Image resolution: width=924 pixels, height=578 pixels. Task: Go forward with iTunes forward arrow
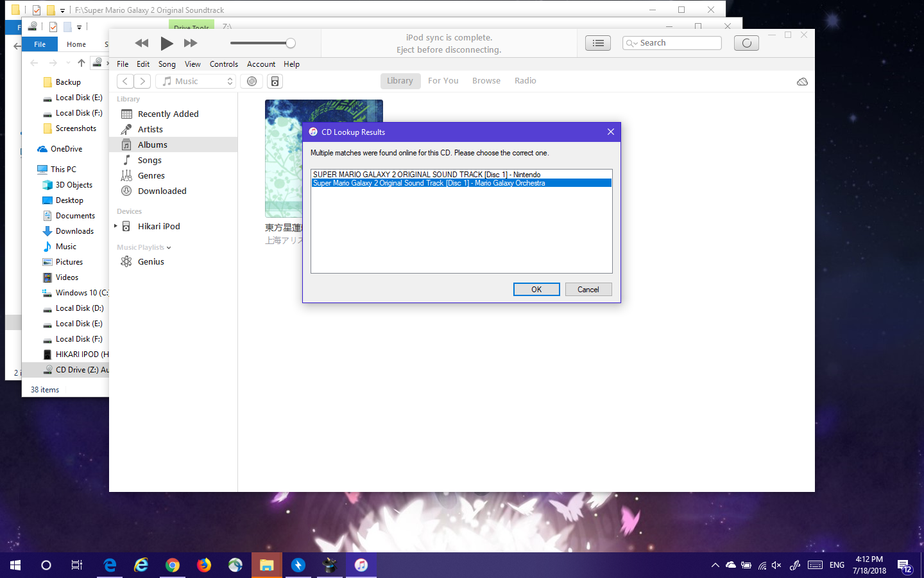point(142,81)
